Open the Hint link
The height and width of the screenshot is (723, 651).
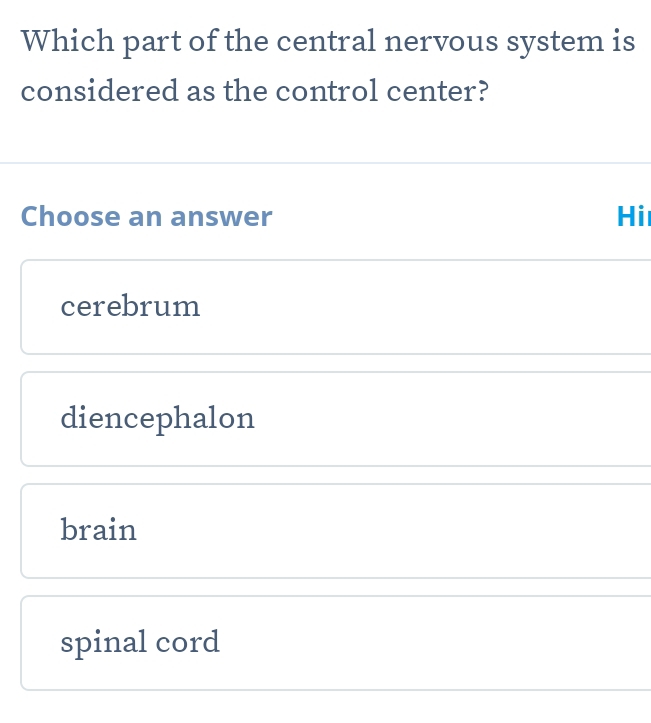click(633, 216)
